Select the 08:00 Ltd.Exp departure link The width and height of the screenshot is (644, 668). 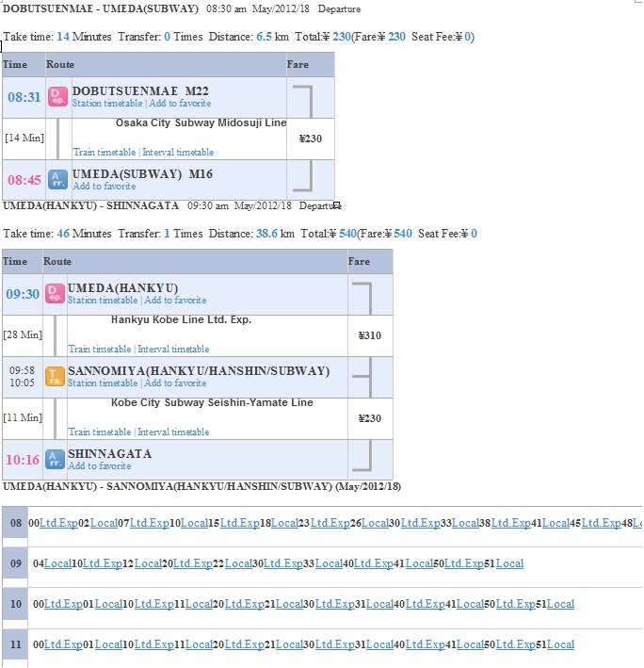(x=58, y=523)
